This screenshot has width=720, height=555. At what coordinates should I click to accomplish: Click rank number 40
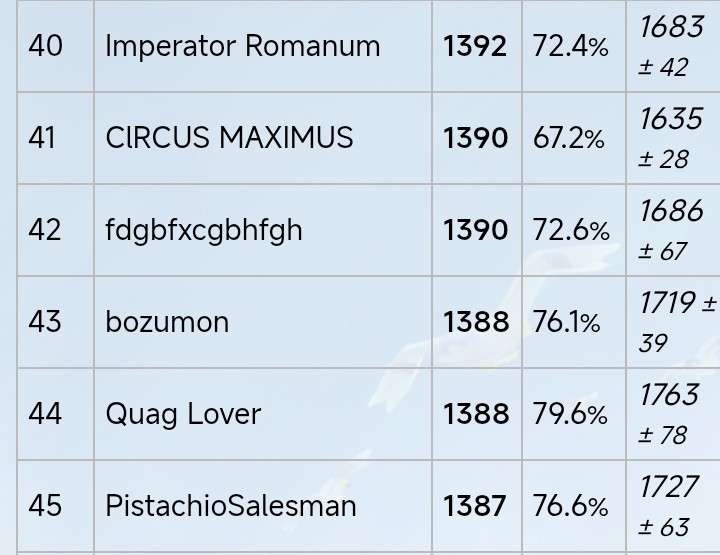(45, 46)
